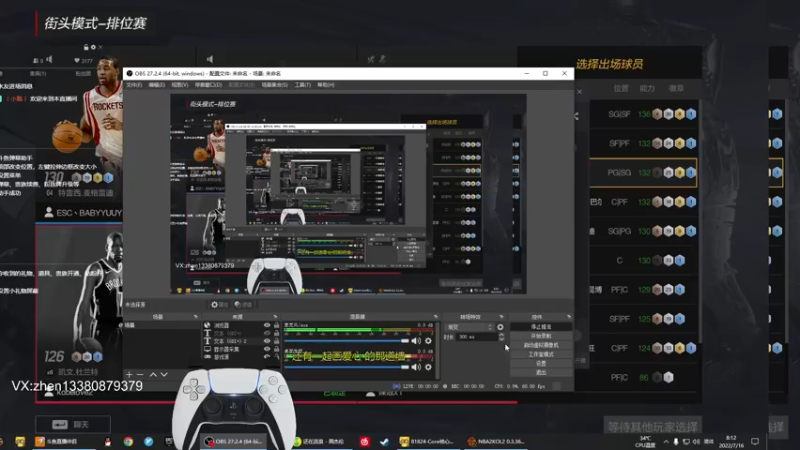
Task: Toggle lock of 浏览器 source
Action: point(276,325)
